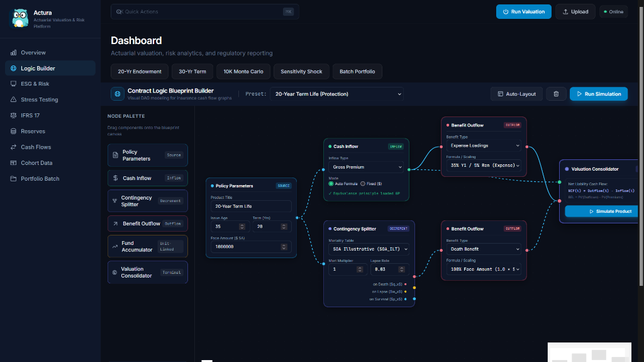This screenshot has width=644, height=362.
Task: Click the Cohort Data table icon
Action: 14,163
